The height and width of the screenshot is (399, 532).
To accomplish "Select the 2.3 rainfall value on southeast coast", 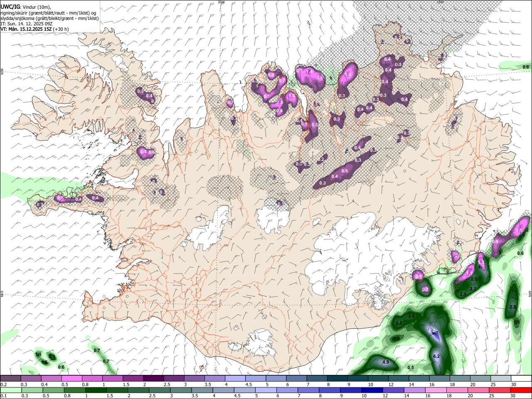I will 463,294.
